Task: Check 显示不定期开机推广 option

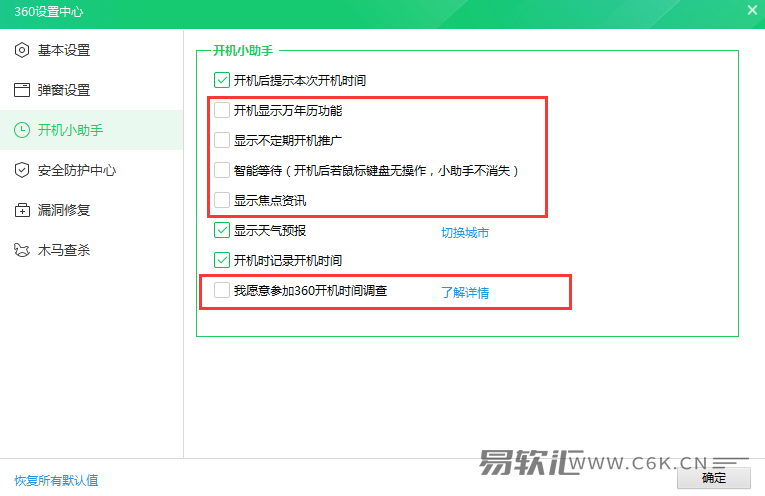Action: (222, 140)
